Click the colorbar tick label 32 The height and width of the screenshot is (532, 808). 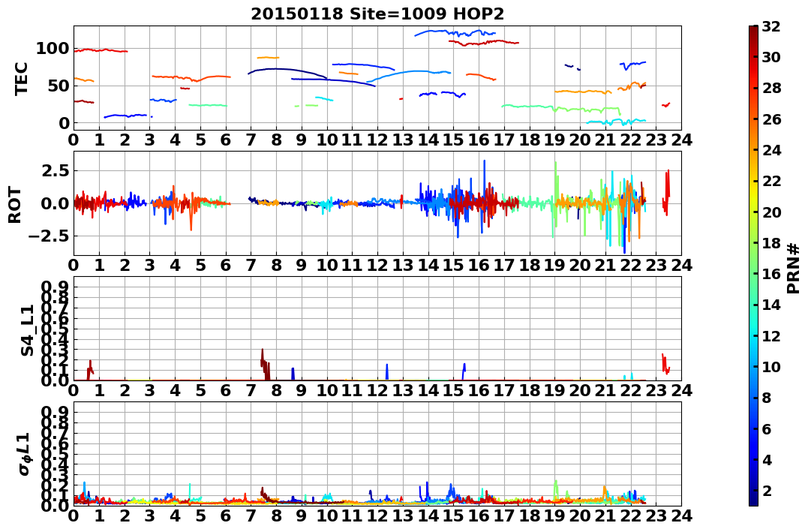click(771, 26)
